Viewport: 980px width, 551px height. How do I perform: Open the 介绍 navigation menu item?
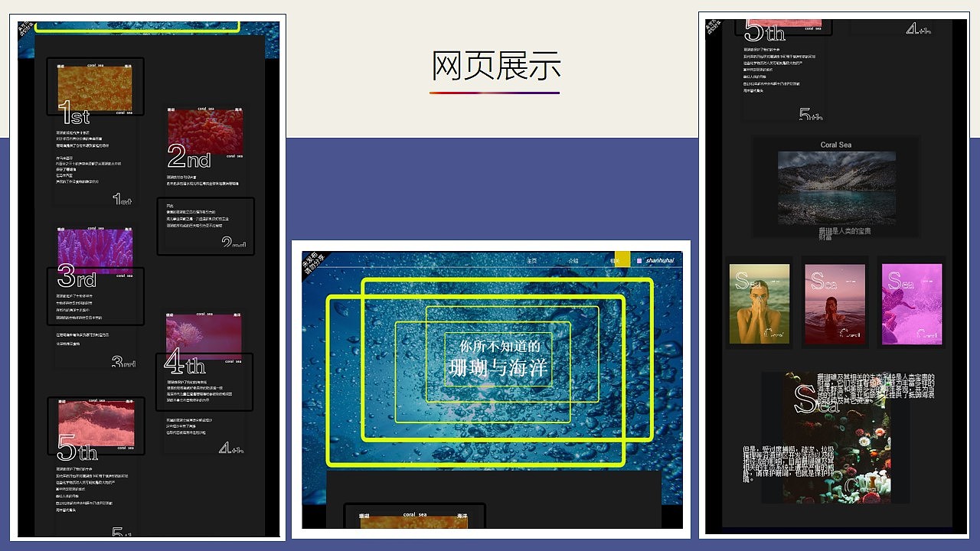coord(573,260)
